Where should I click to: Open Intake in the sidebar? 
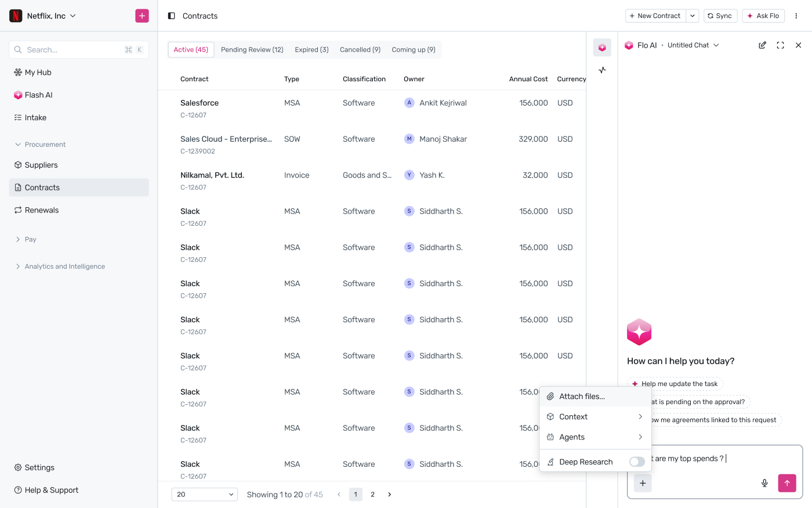[x=79, y=118]
